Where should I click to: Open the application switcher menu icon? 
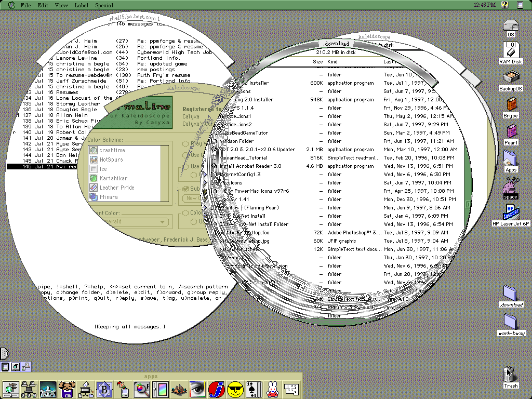[520, 5]
